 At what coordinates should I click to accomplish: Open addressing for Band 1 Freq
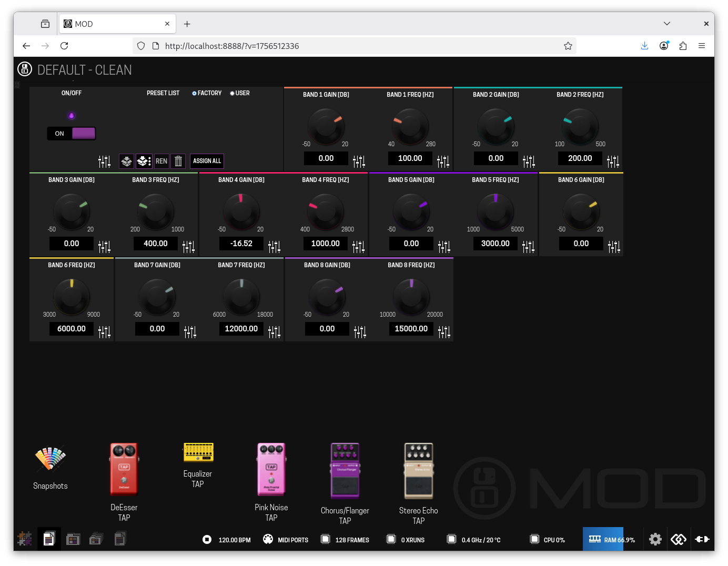pyautogui.click(x=443, y=161)
